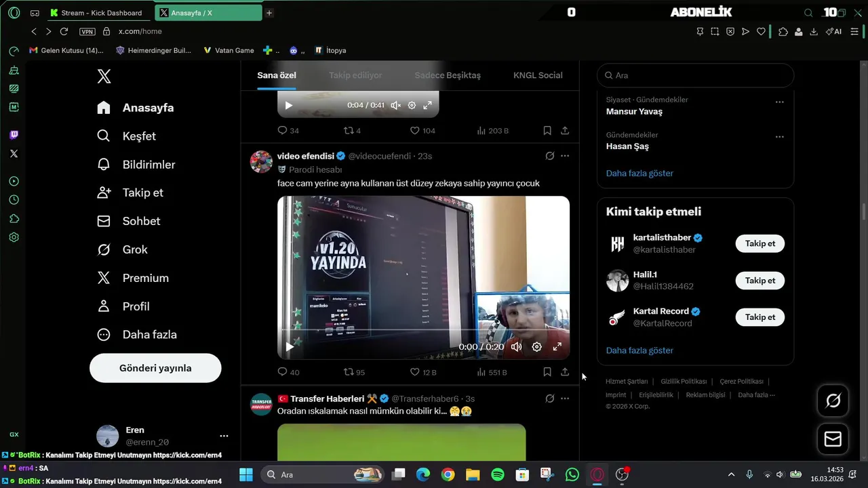
Task: Open more options on Transfer Haberleri post
Action: [565, 399]
